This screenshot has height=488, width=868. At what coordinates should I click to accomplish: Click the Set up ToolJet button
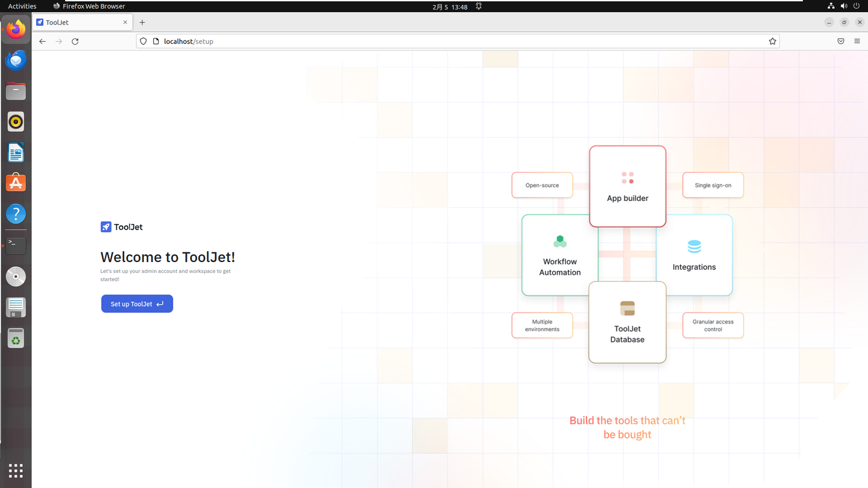(137, 304)
